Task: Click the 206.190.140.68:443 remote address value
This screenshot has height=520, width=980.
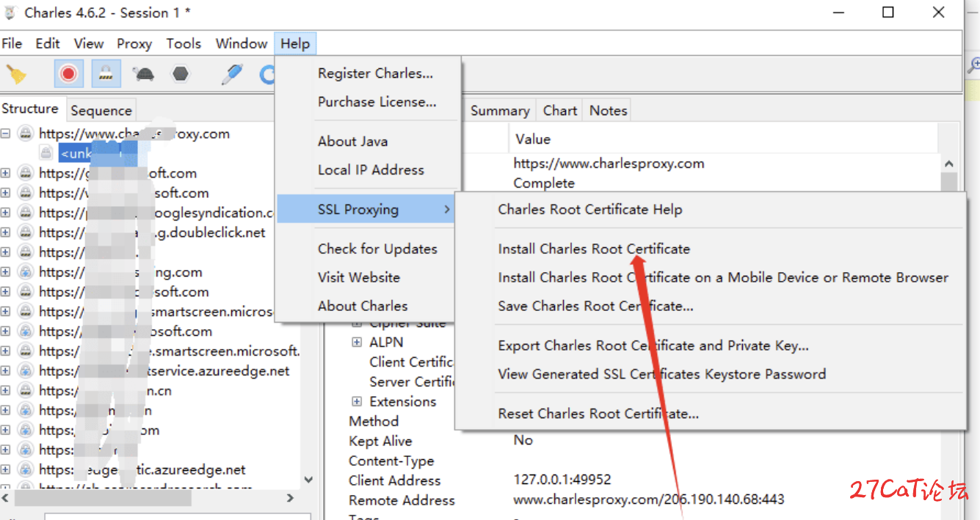Action: tap(649, 500)
